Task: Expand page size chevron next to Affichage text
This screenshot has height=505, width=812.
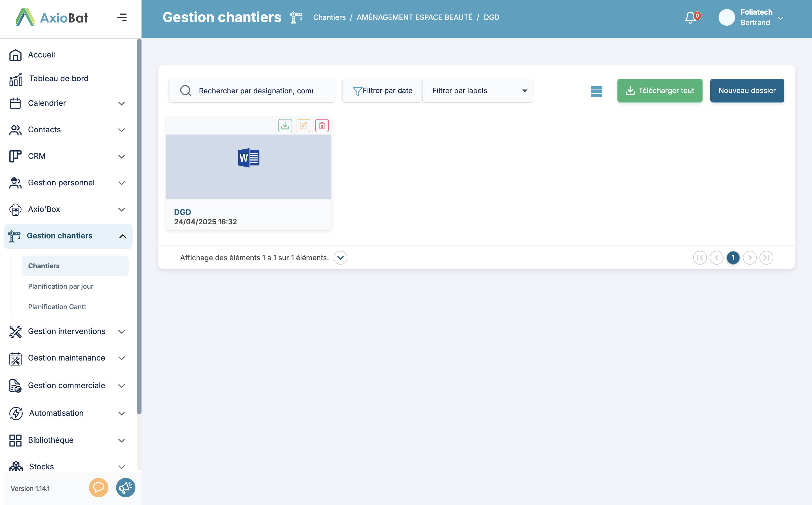Action: [x=340, y=257]
